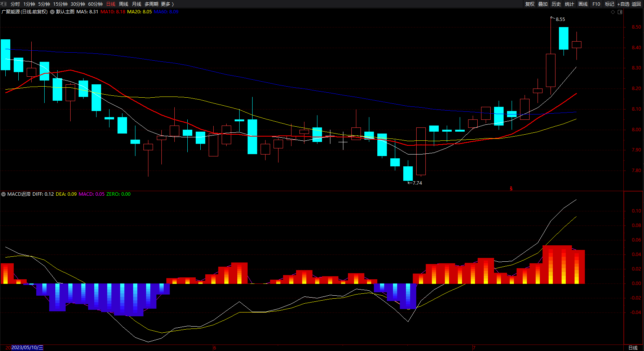This screenshot has height=351, width=644.
Task: Click the 叠加 overlay button
Action: [x=543, y=4]
